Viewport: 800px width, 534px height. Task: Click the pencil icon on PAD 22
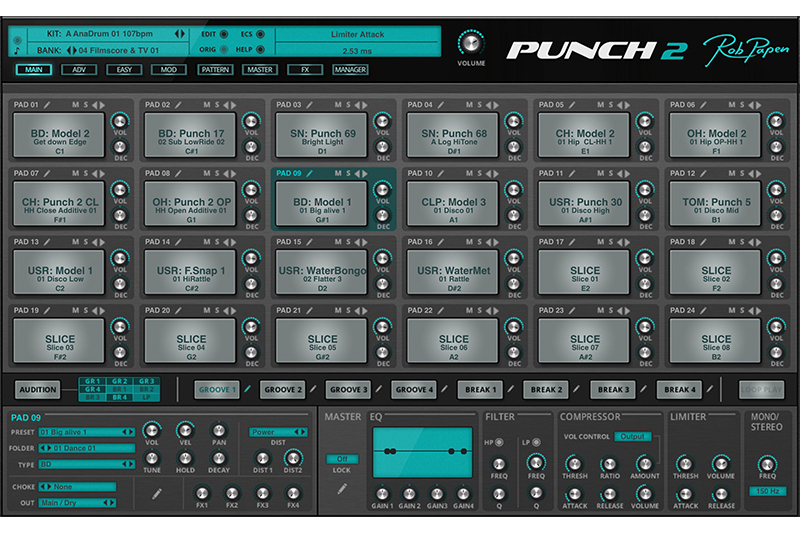pyautogui.click(x=441, y=311)
